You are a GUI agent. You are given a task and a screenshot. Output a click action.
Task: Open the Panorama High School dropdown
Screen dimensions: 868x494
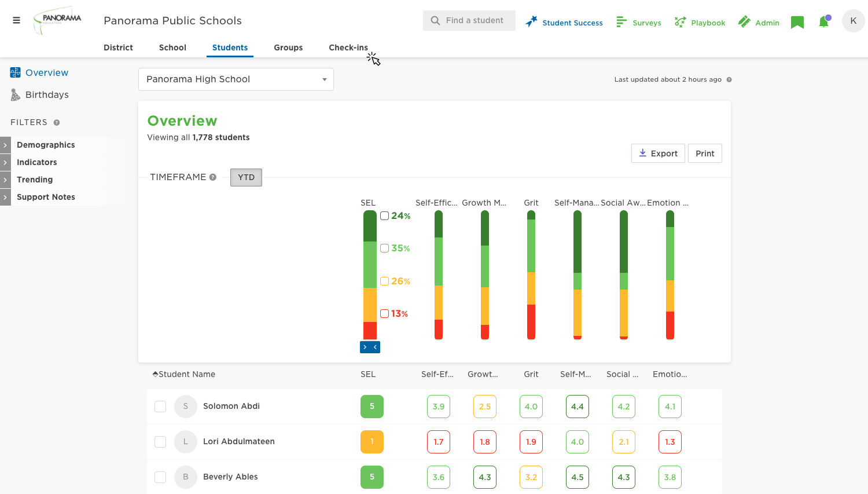click(x=236, y=79)
